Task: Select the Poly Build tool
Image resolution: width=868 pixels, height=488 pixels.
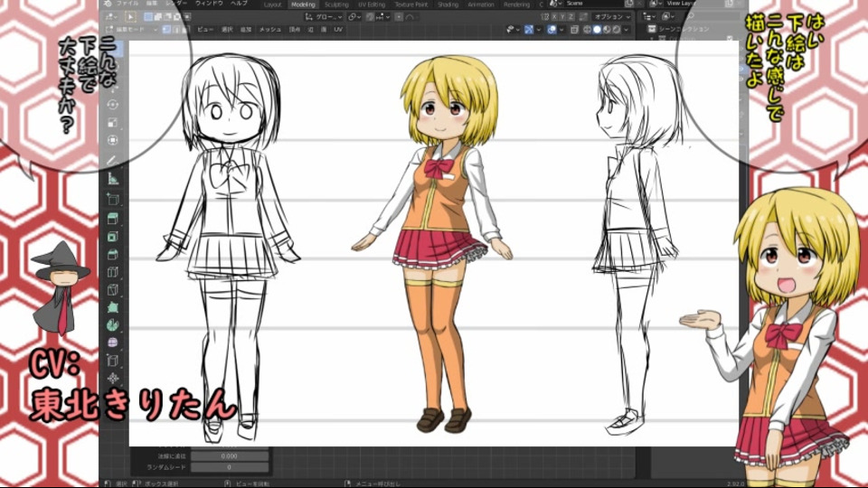Action: (x=113, y=307)
